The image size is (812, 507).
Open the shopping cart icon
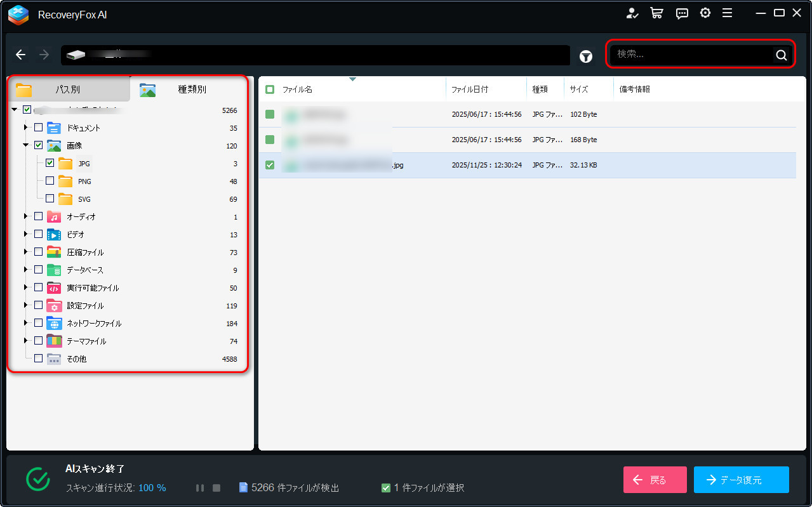[x=657, y=13]
